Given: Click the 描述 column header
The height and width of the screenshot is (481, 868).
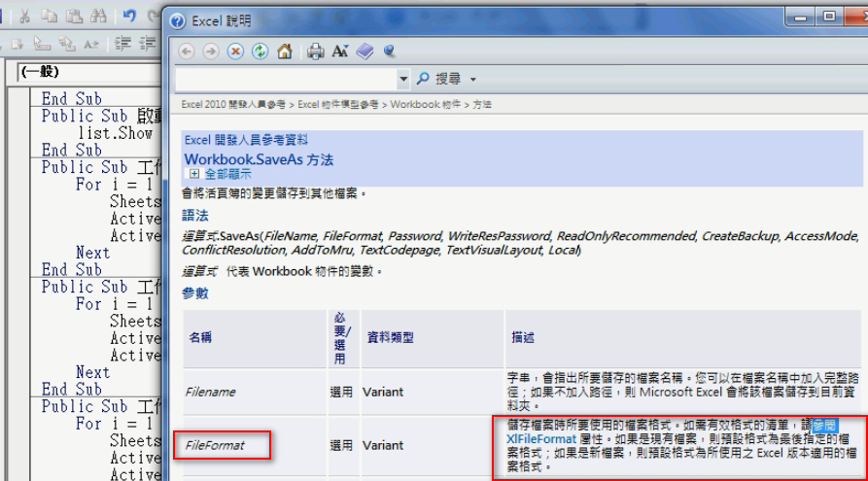Looking at the screenshot, I should (x=523, y=337).
